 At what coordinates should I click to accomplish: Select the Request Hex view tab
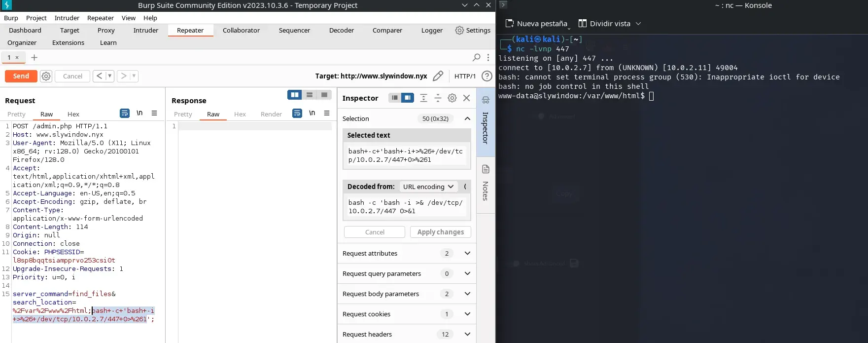pyautogui.click(x=73, y=114)
